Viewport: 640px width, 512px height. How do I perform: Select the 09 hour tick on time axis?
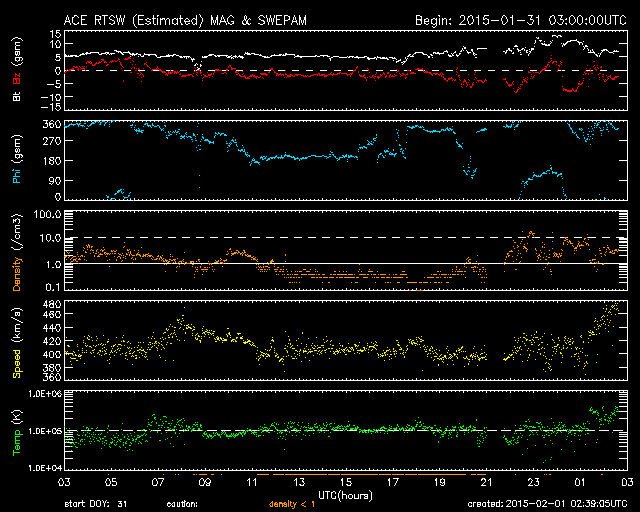205,482
